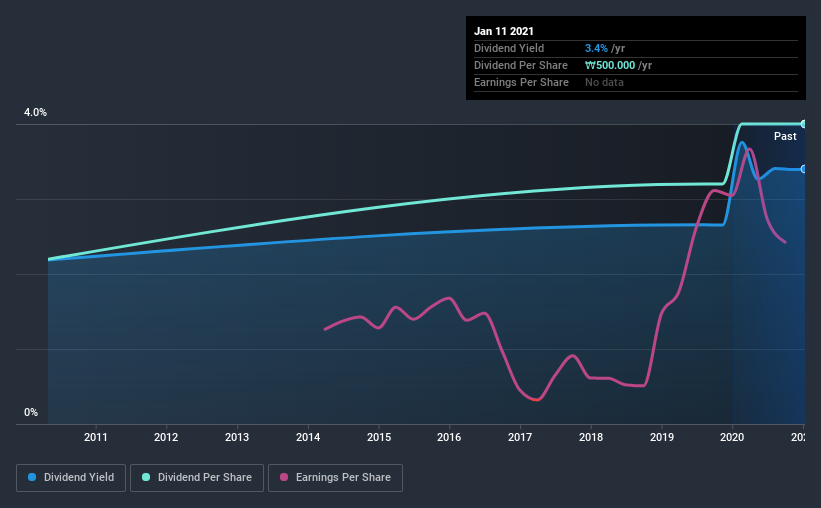This screenshot has height=508, width=821.
Task: Click the teal endpoint marker at 4.0%
Action: (x=803, y=124)
